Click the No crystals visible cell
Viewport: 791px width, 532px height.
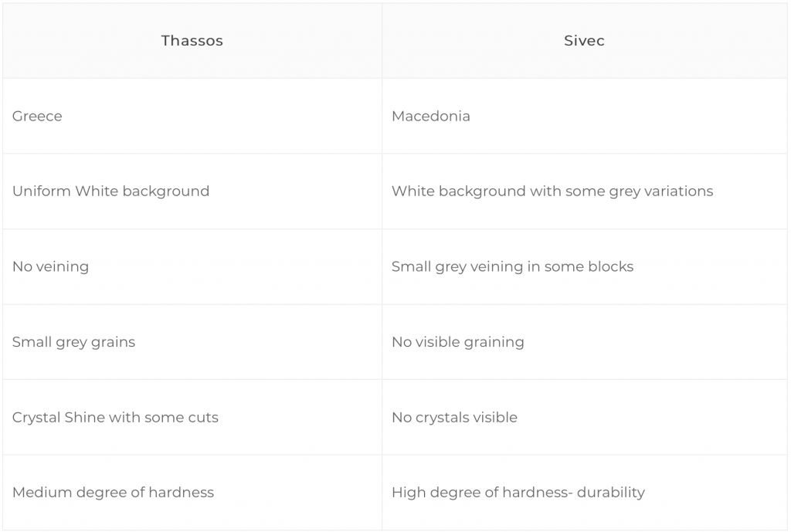pos(584,417)
